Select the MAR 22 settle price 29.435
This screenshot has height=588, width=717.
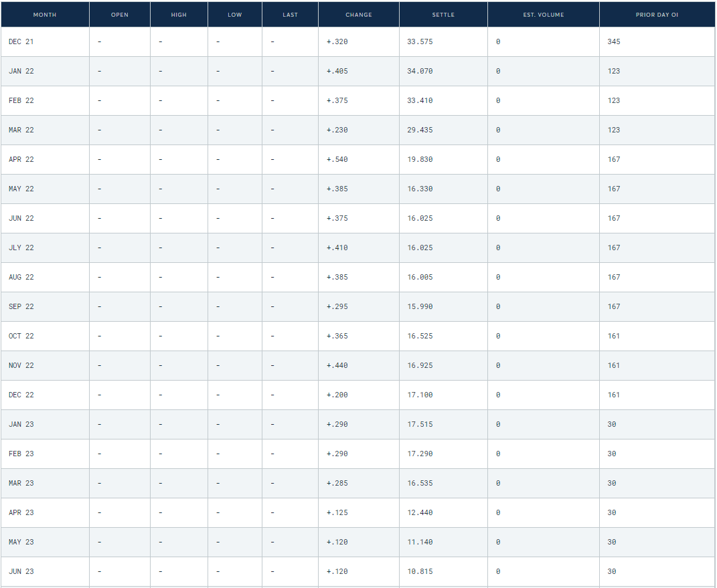(x=420, y=130)
